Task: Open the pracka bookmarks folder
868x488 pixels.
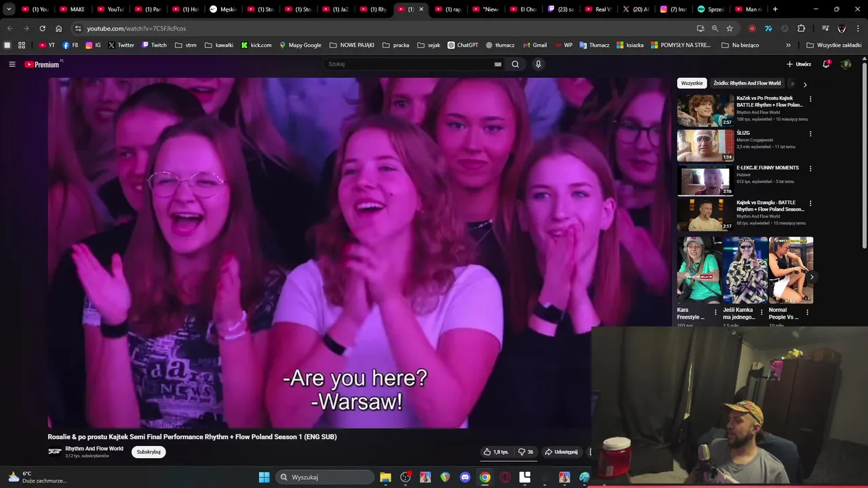Action: point(396,45)
